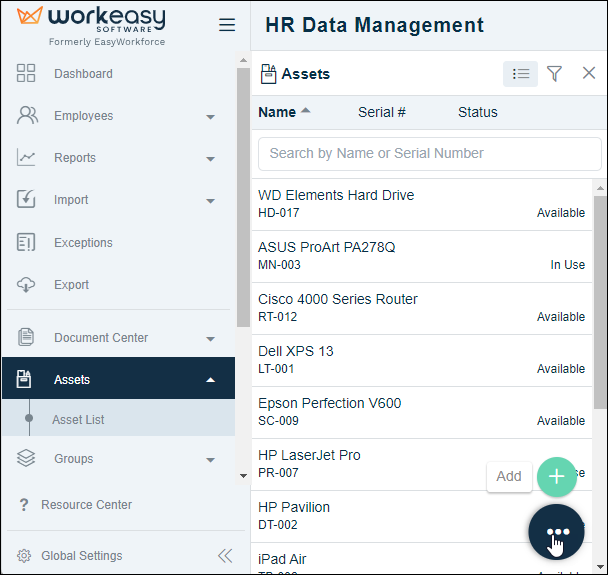608x575 pixels.
Task: Sort by Status column header
Action: pyautogui.click(x=477, y=112)
